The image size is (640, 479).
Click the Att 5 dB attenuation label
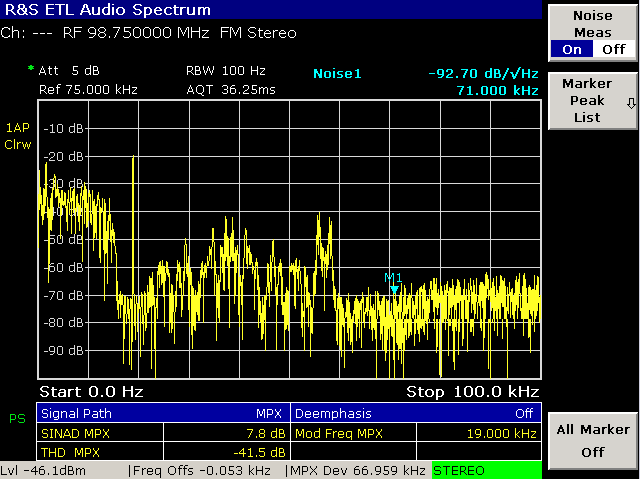70,71
